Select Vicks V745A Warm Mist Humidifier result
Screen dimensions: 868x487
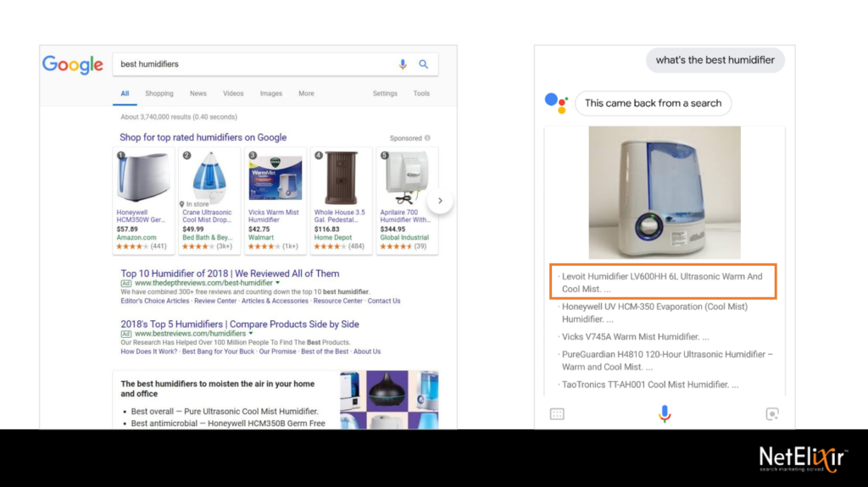[634, 336]
